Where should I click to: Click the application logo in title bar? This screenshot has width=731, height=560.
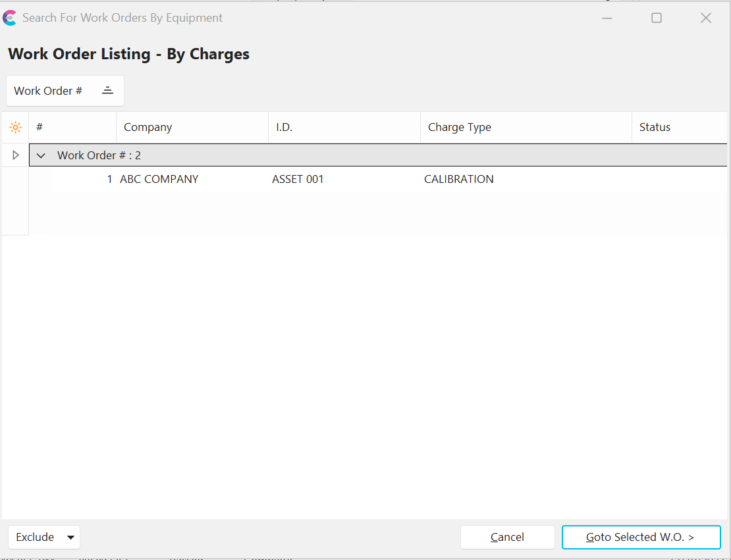click(10, 18)
